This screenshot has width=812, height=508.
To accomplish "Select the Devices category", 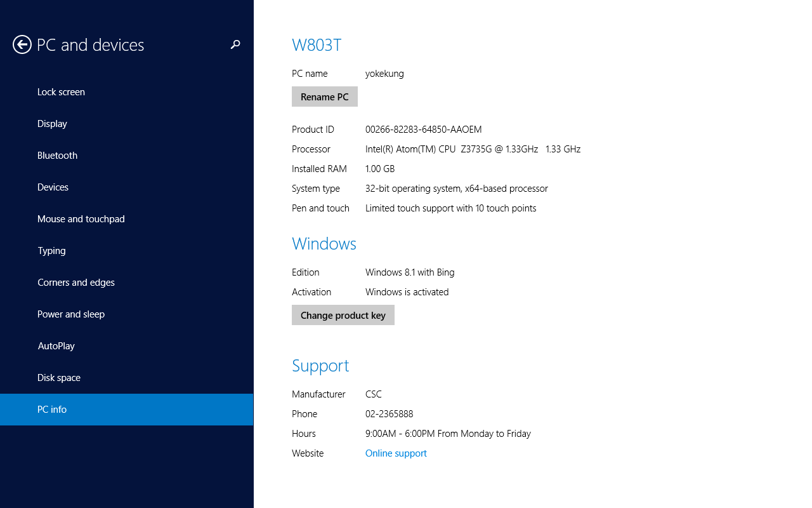I will pos(126,187).
